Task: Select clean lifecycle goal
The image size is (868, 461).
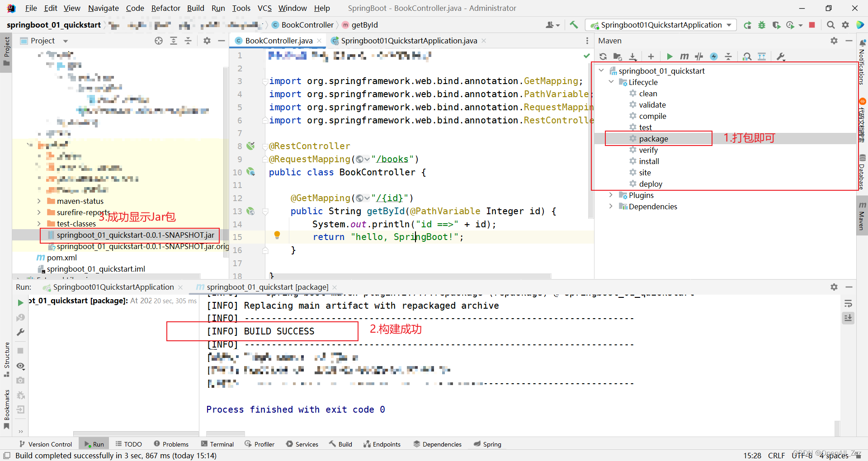Action: pos(648,93)
